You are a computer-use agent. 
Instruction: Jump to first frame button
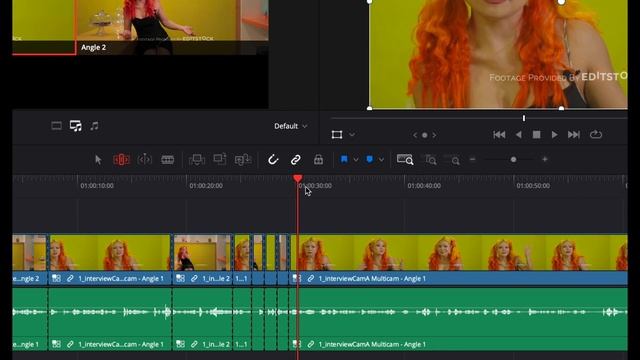499,135
